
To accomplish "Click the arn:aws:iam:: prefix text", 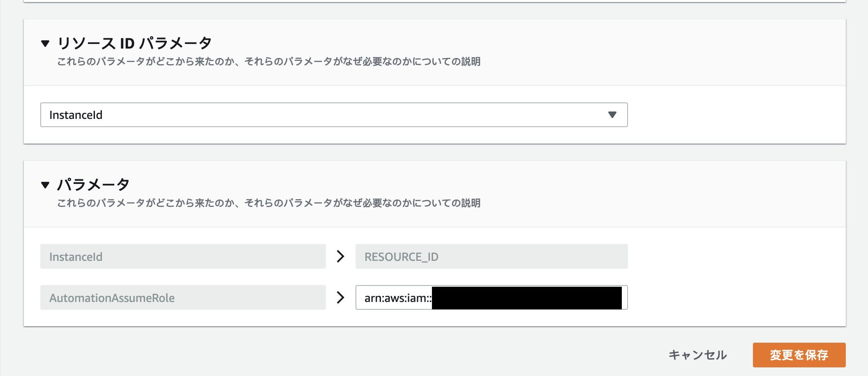I will tap(397, 298).
